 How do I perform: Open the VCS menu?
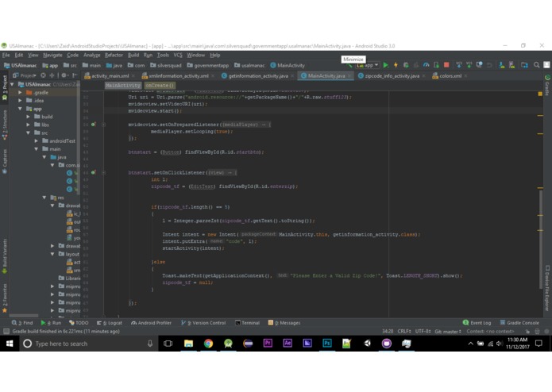[178, 56]
